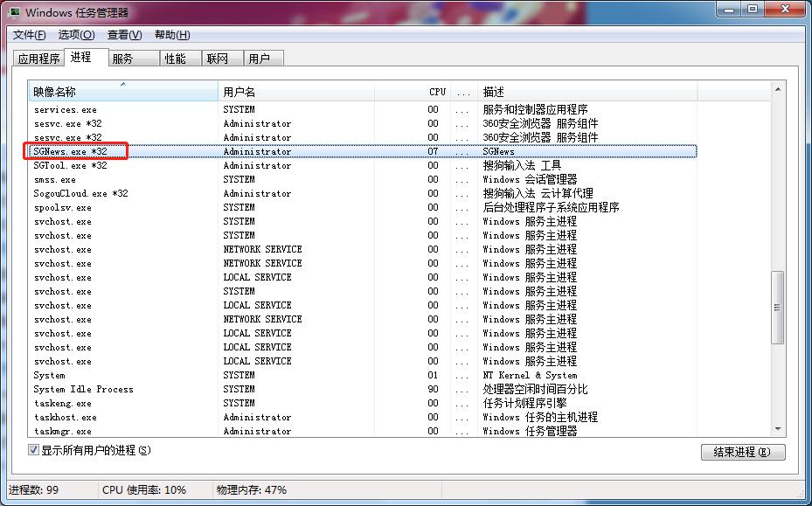The height and width of the screenshot is (506, 812).
Task: Click the scrollbar down arrow
Action: [x=778, y=429]
